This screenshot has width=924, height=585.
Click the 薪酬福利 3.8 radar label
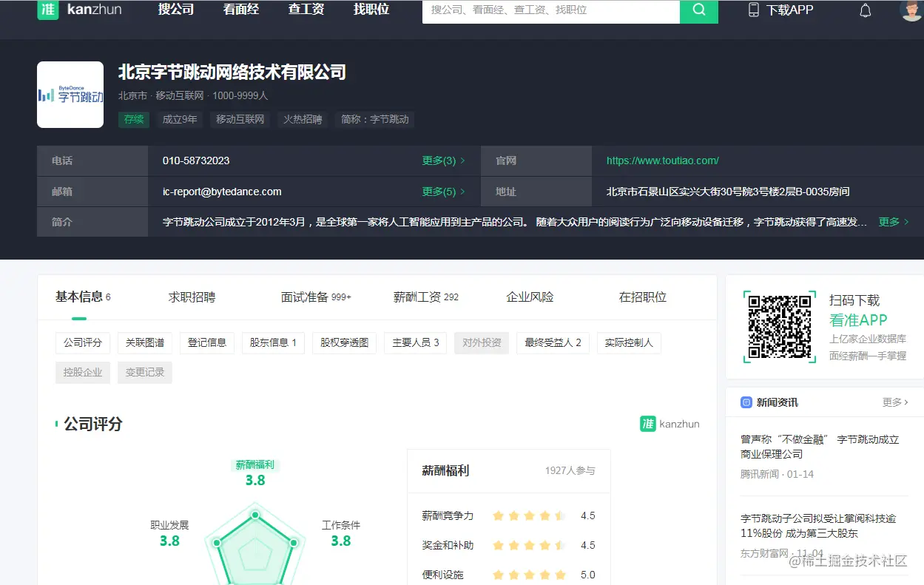(255, 473)
